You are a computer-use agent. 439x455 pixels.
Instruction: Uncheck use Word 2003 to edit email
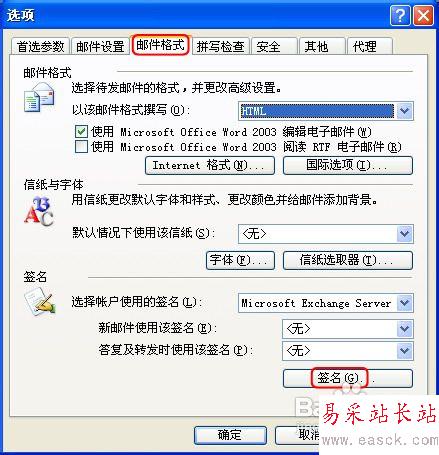[81, 131]
